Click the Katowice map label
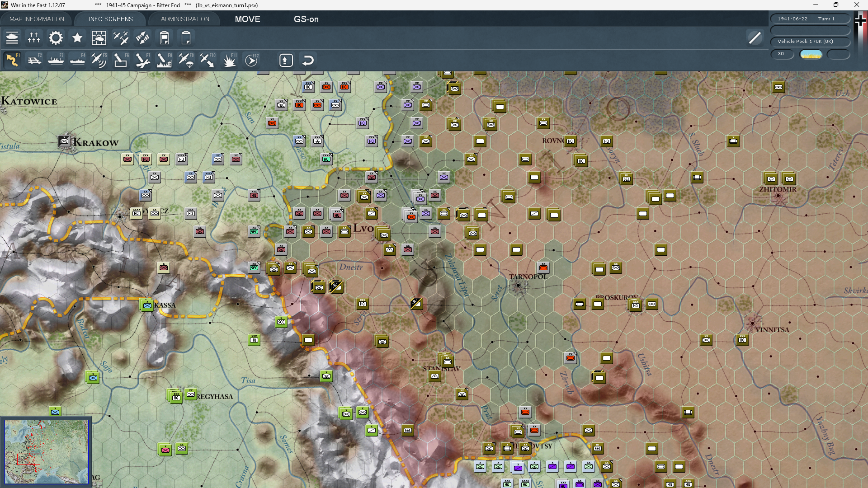The image size is (868, 488). 29,101
